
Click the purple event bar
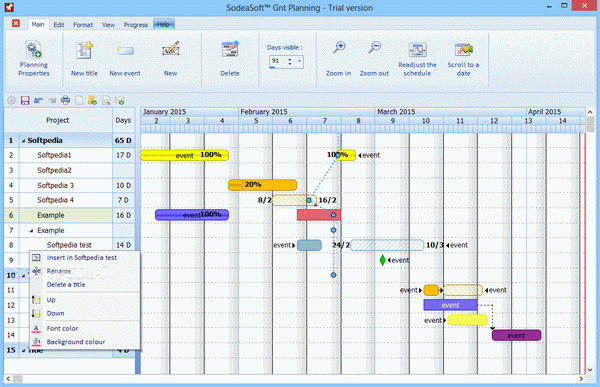516,335
